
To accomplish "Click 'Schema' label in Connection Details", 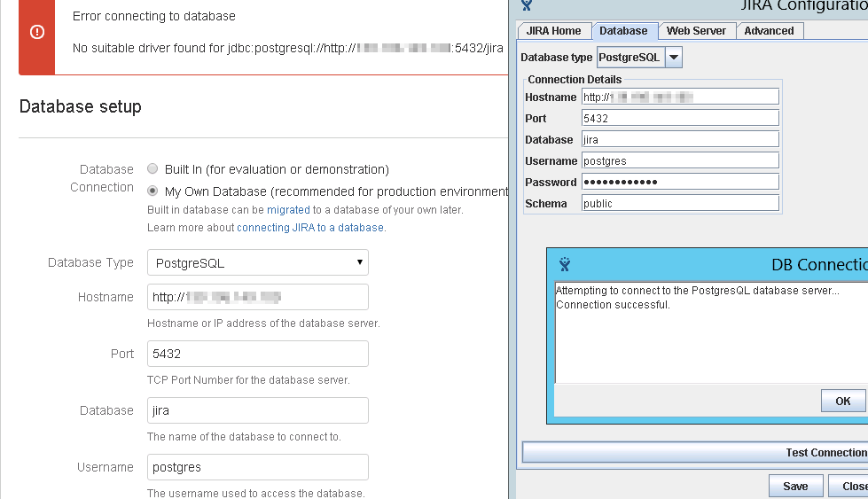I will 546,204.
